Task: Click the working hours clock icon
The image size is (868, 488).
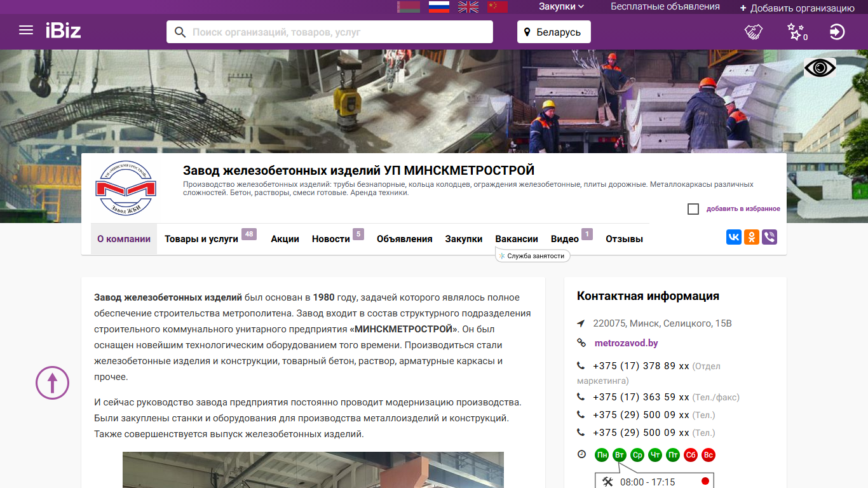Action: click(581, 454)
